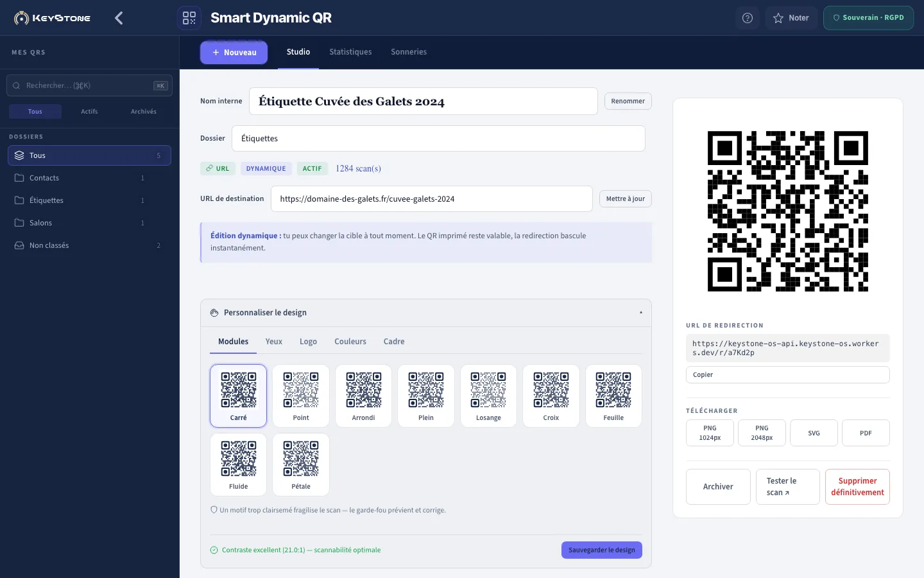
Task: Select the Losange module style
Action: [x=489, y=396]
